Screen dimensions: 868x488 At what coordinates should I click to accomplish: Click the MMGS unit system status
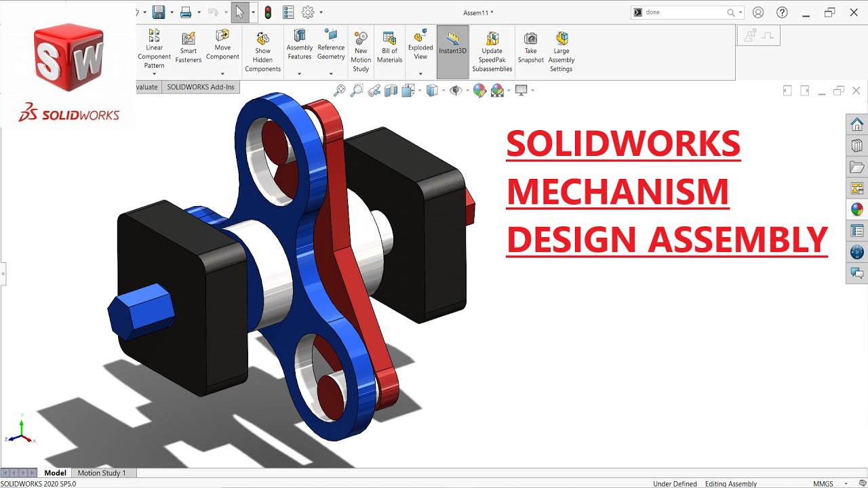823,484
